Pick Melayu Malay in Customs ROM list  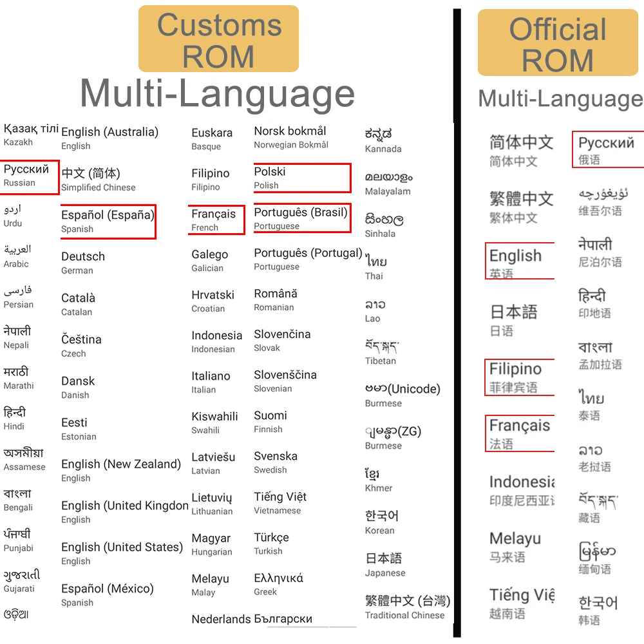[x=211, y=585]
